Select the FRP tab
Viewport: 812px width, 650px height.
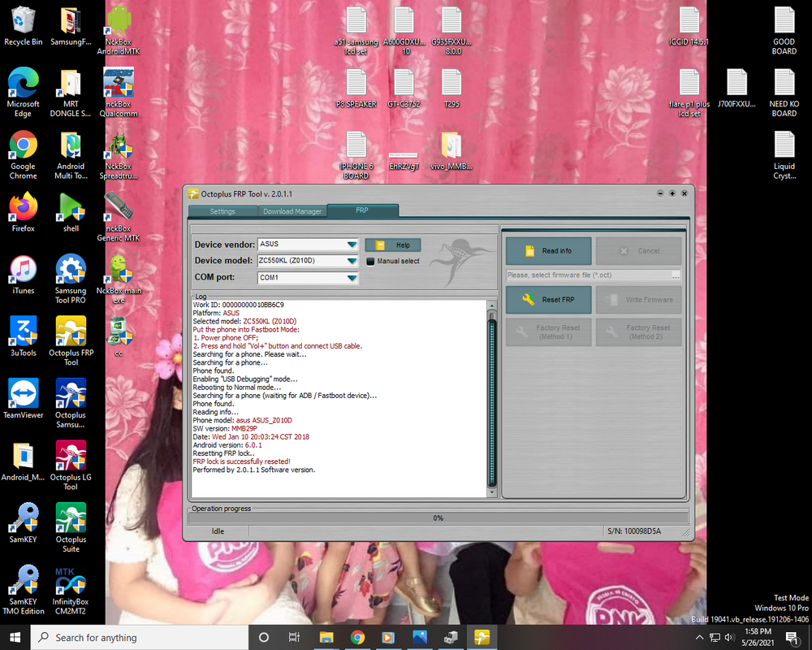[362, 210]
